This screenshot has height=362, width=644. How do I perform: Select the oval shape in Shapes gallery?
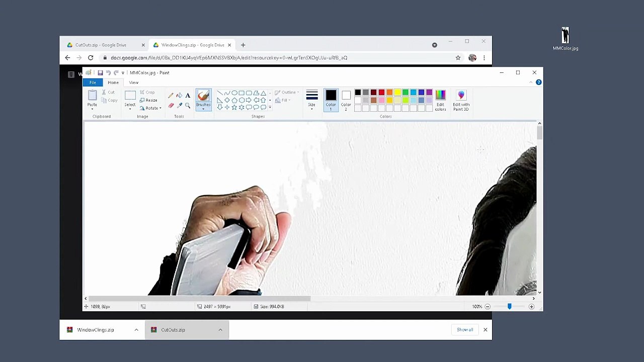(234, 93)
